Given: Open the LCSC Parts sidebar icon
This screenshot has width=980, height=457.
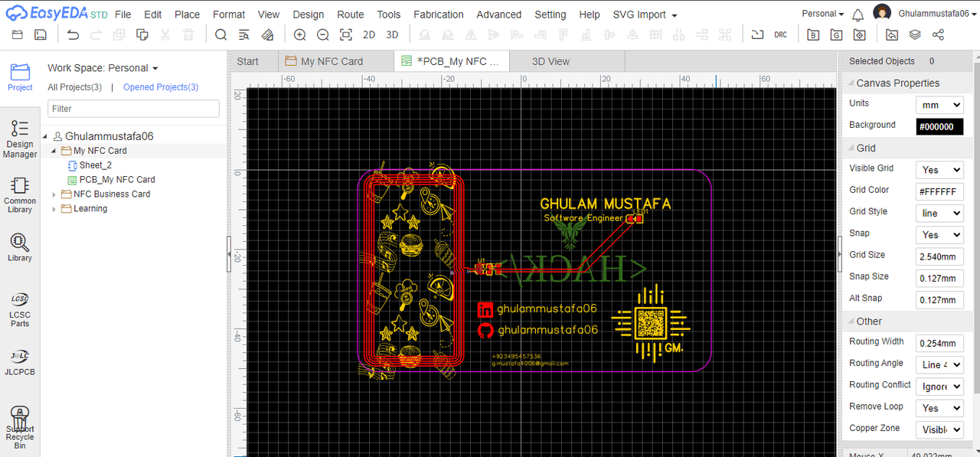Looking at the screenshot, I should pos(20,308).
